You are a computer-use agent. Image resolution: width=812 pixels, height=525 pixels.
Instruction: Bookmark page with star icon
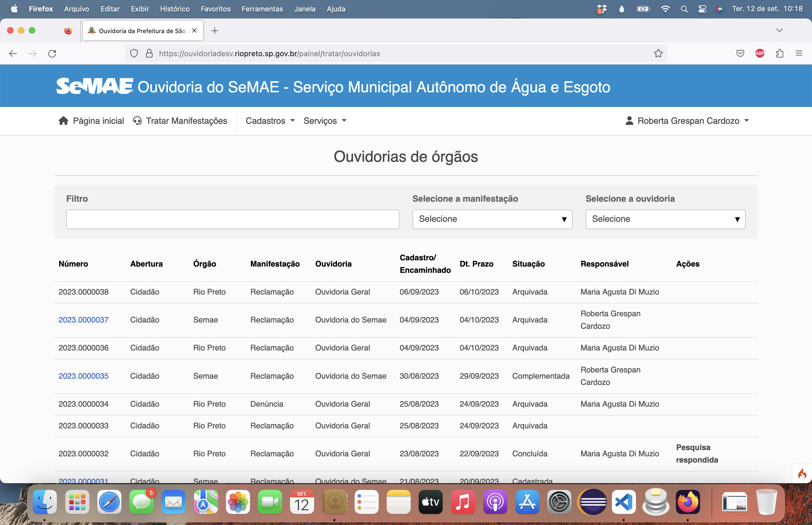click(x=658, y=53)
